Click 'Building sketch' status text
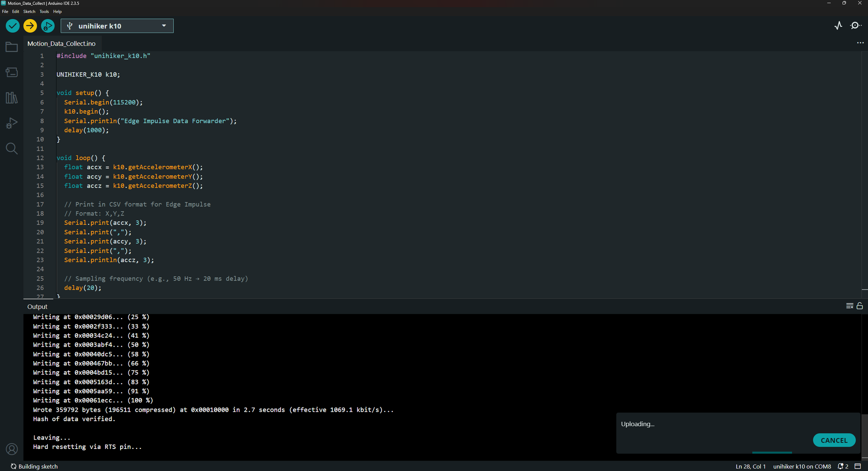This screenshot has height=471, width=868. pyautogui.click(x=38, y=466)
